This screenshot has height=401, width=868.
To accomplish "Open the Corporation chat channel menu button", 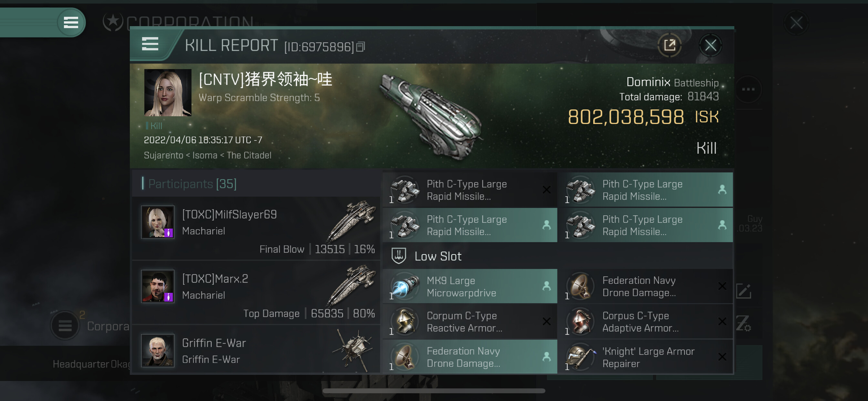I will point(65,325).
